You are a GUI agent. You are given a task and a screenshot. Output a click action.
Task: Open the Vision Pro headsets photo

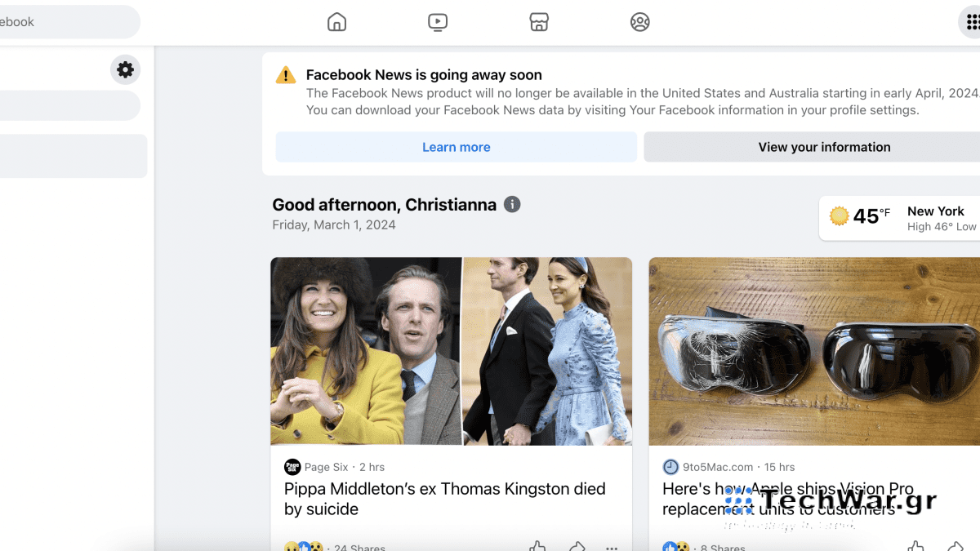[814, 351]
